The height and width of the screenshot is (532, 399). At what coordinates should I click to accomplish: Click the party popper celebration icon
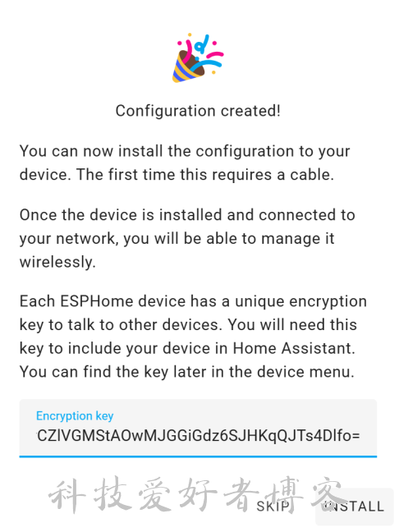[198, 58]
